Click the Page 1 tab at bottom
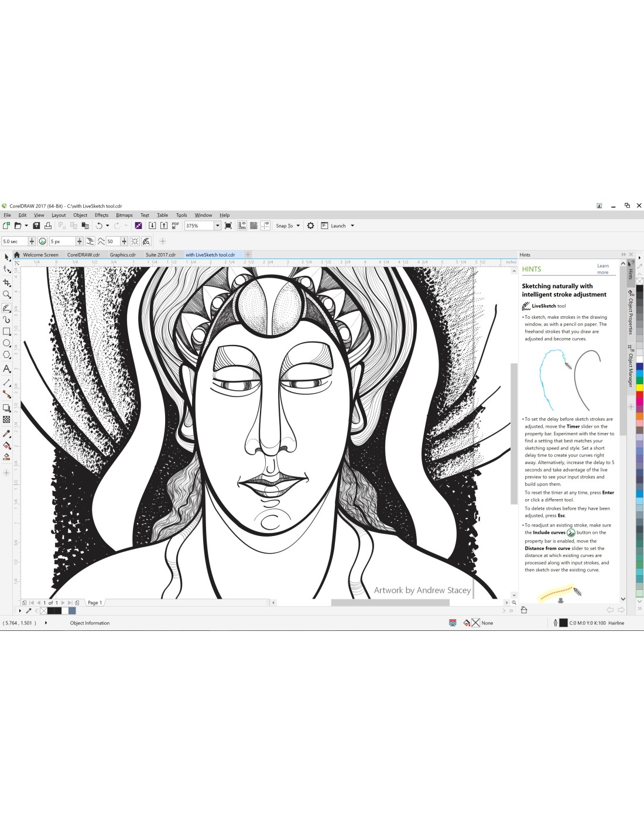The image size is (644, 833). 94,603
